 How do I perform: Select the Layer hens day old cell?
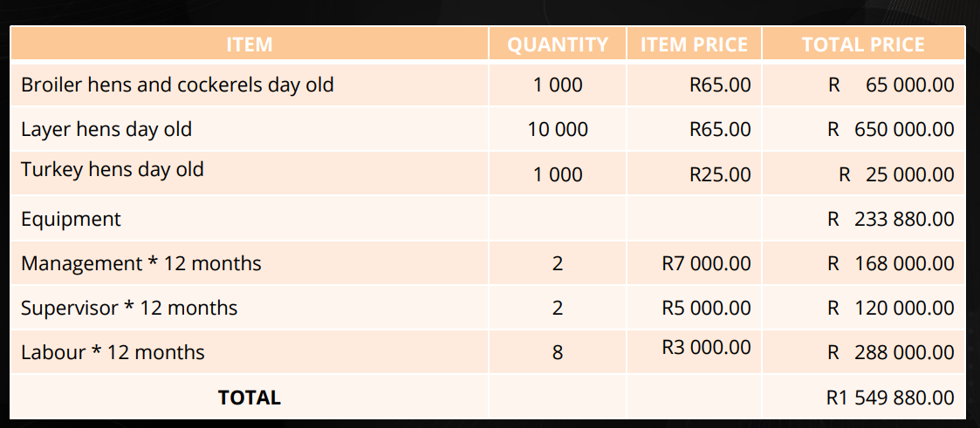pyautogui.click(x=106, y=130)
